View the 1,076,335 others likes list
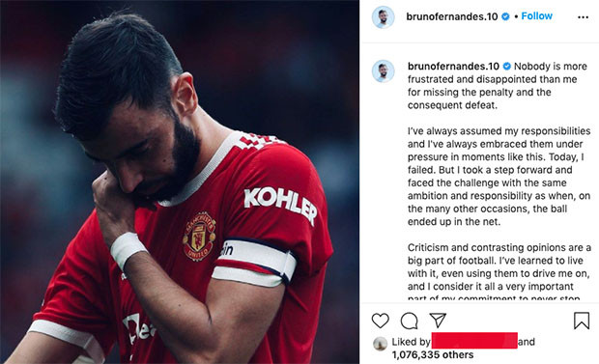Image resolution: width=599 pixels, height=364 pixels. point(433,355)
